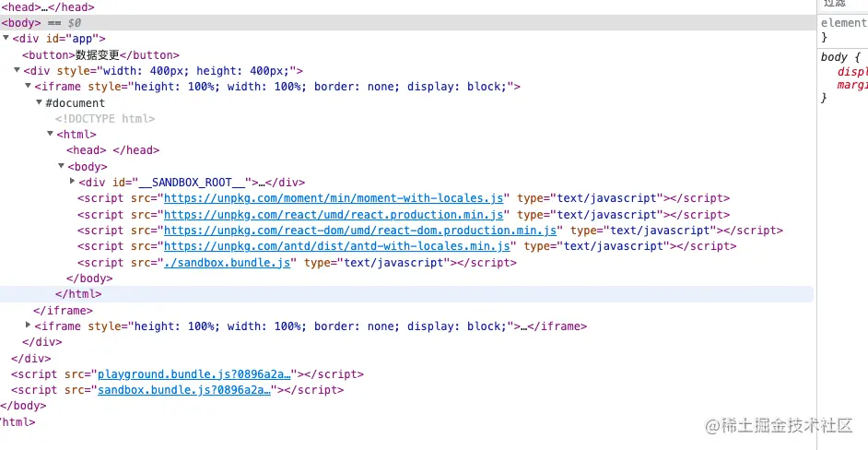Image resolution: width=868 pixels, height=450 pixels.
Task: Select the empty <head> </head> row
Action: tap(113, 150)
